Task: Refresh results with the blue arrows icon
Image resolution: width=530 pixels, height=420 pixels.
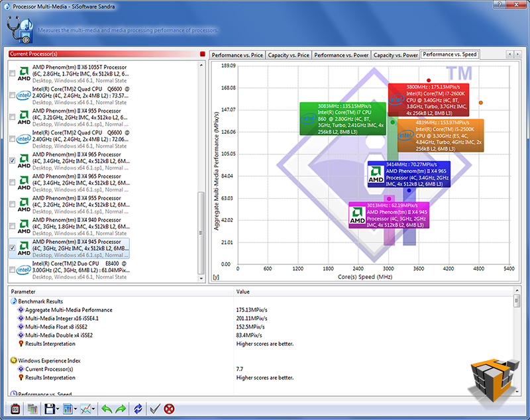Action: point(138,409)
